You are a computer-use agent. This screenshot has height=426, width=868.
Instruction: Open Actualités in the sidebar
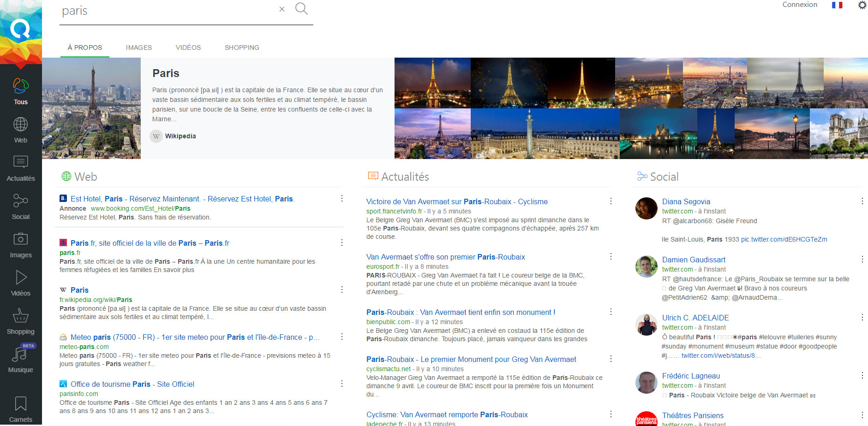[x=21, y=168]
